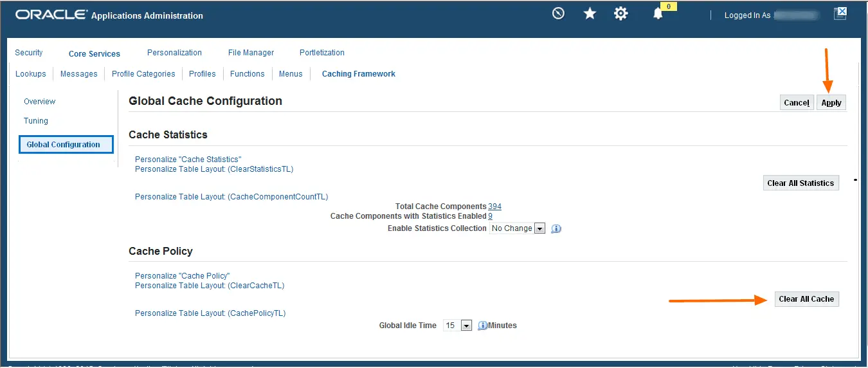Click the Clear All Cache button
Screen dimensions: 868x368
click(806, 299)
